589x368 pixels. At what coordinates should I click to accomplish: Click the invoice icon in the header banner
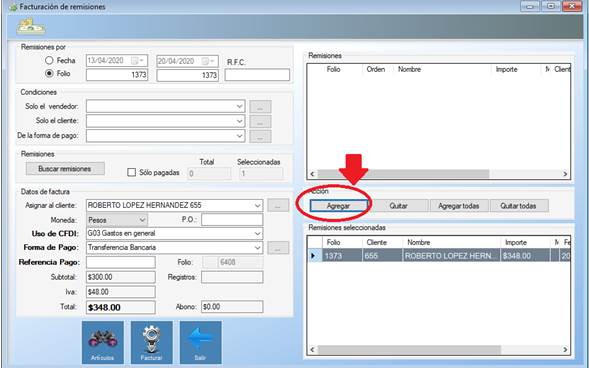click(31, 26)
